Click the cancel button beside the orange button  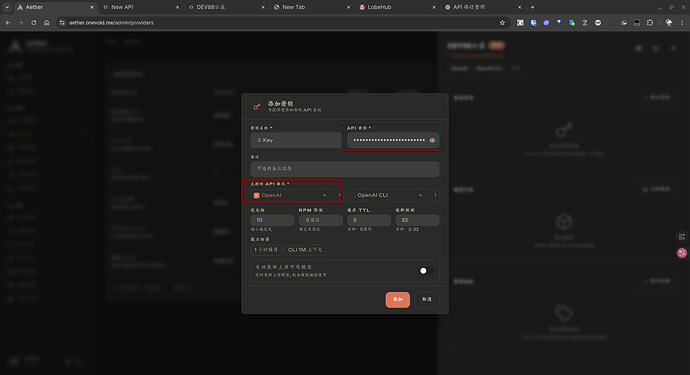(427, 299)
